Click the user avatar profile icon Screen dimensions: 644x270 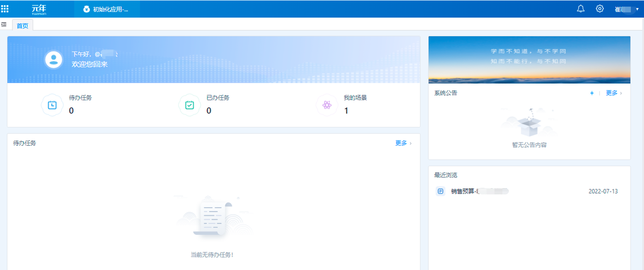(x=54, y=60)
